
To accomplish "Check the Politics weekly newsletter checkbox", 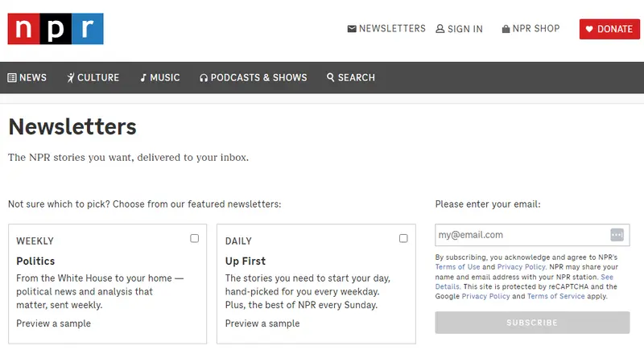I will coord(194,238).
